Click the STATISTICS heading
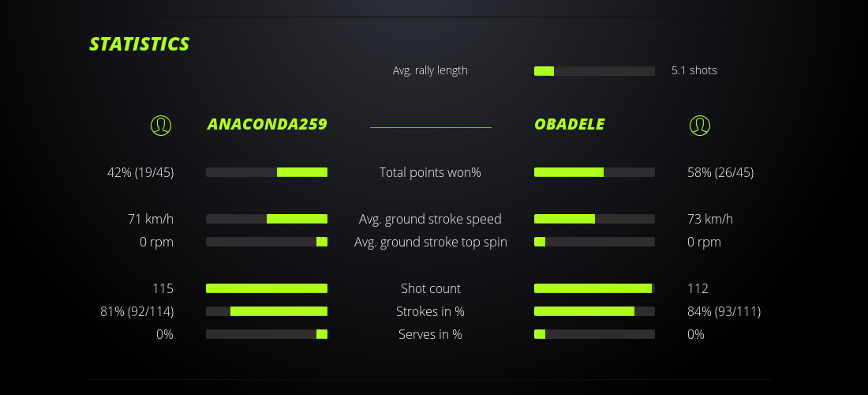868x395 pixels. [140, 44]
